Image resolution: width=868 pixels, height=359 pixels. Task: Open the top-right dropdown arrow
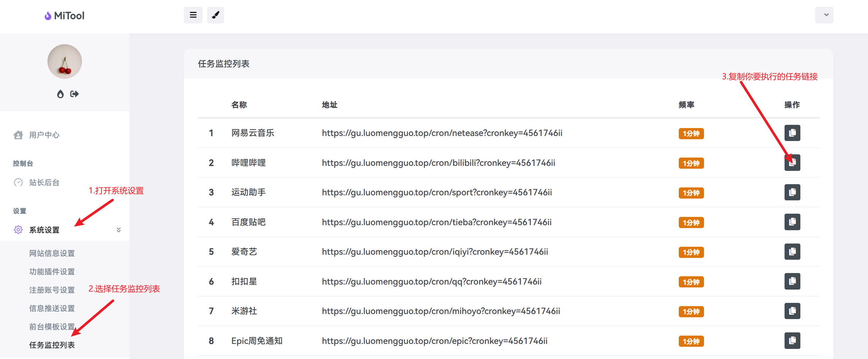point(824,15)
